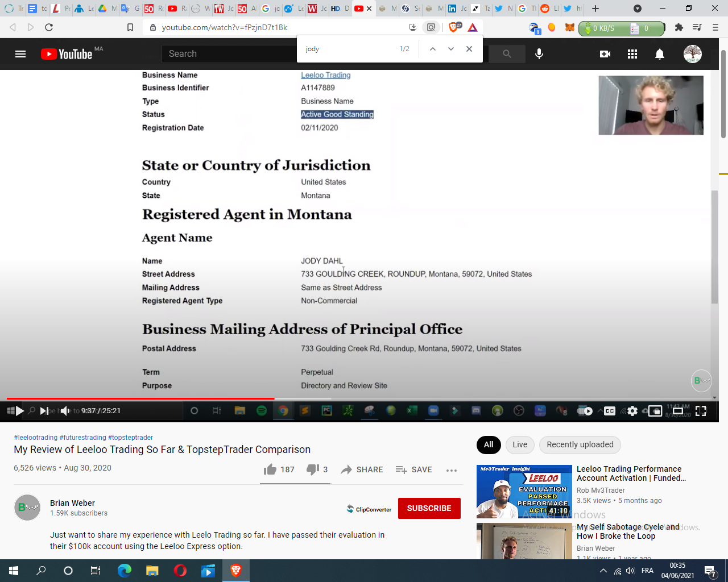This screenshot has height=582, width=728.
Task: Select the All filter chip
Action: [x=489, y=444]
